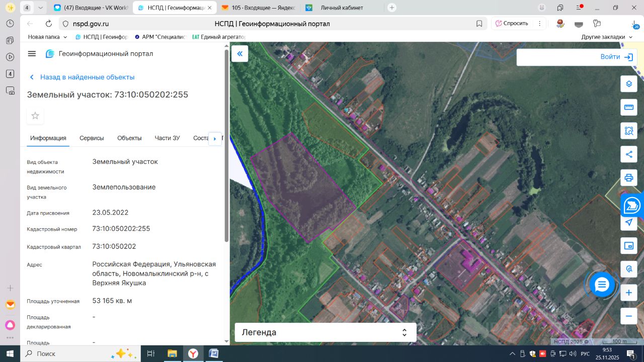Open the volume control in system tray

(x=573, y=354)
